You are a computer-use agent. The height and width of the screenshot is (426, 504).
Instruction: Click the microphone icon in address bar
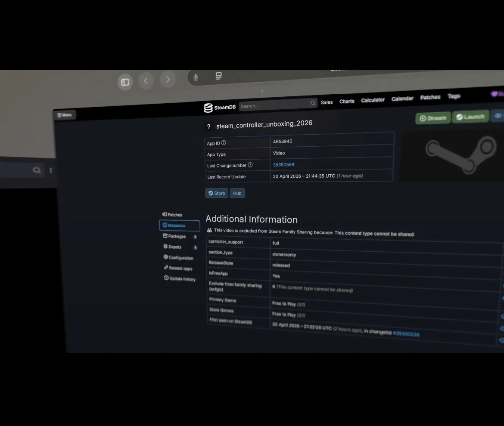pos(196,77)
